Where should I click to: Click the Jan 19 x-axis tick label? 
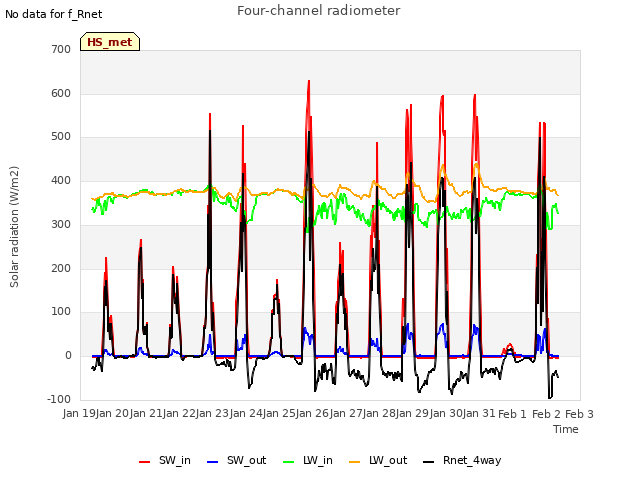pyautogui.click(x=79, y=414)
